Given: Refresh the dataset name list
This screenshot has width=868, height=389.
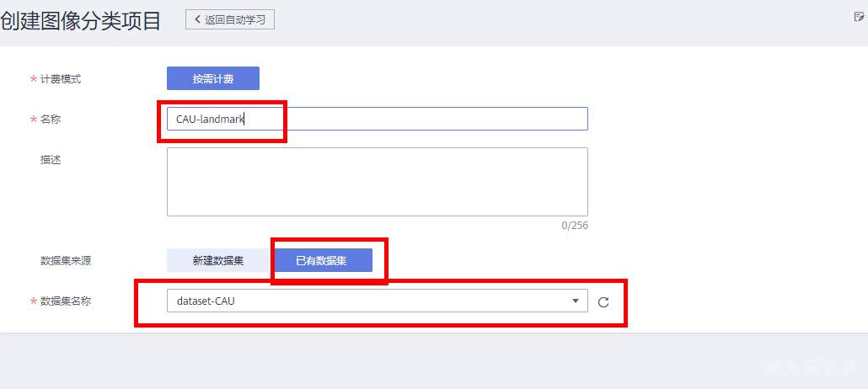Looking at the screenshot, I should [x=603, y=302].
